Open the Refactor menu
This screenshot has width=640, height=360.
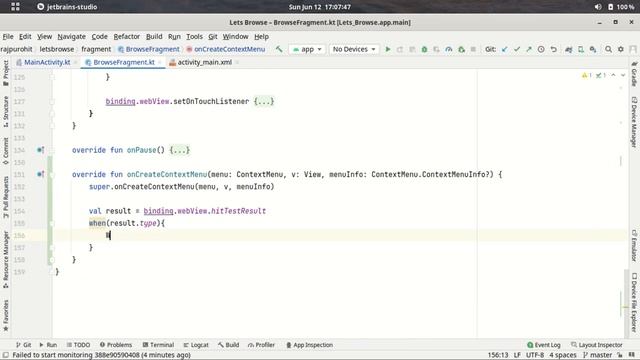[x=127, y=36]
